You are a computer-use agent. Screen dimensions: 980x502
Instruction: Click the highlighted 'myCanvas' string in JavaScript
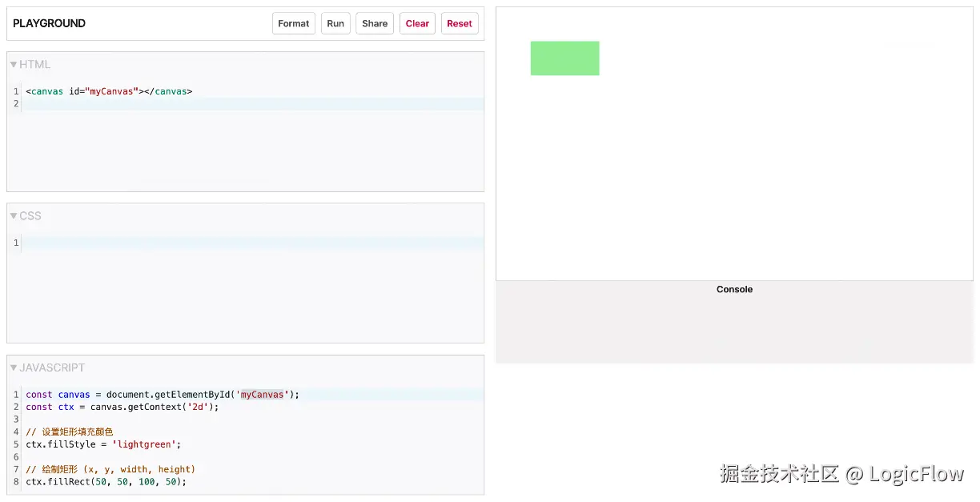262,395
